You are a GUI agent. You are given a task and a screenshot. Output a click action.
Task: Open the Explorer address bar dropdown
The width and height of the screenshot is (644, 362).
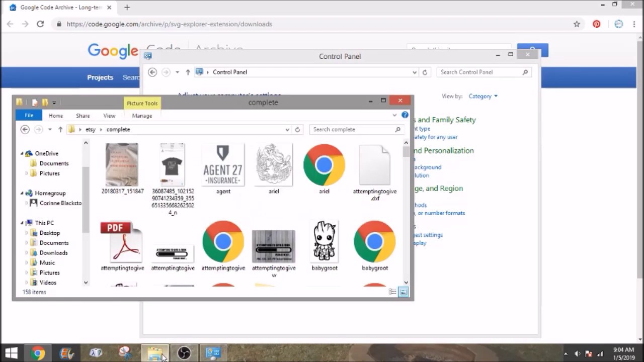coord(287,129)
